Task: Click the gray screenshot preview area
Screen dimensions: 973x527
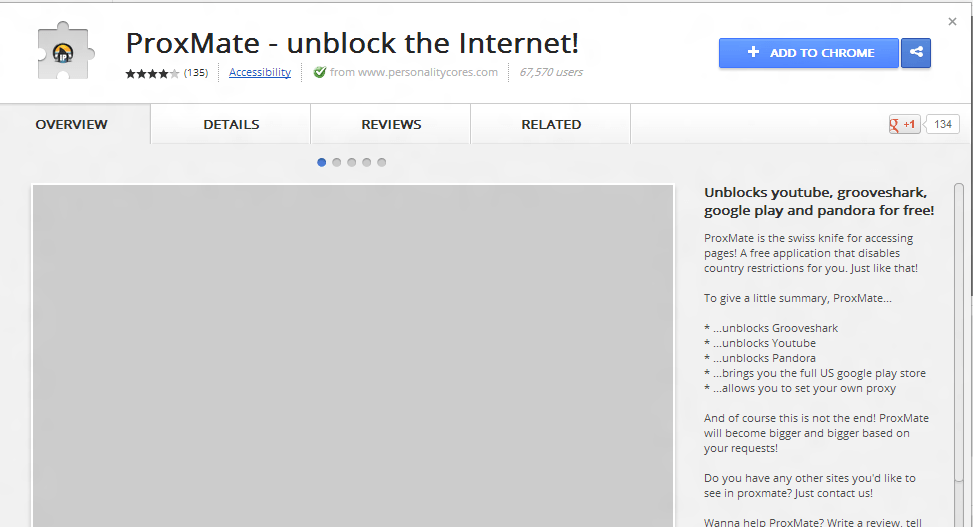Action: click(353, 356)
